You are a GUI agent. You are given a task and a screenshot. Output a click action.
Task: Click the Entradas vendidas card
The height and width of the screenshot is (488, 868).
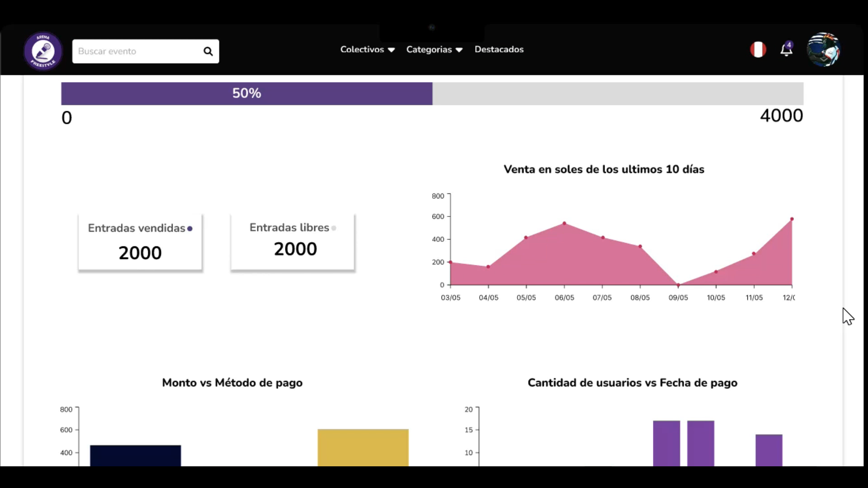pos(140,242)
